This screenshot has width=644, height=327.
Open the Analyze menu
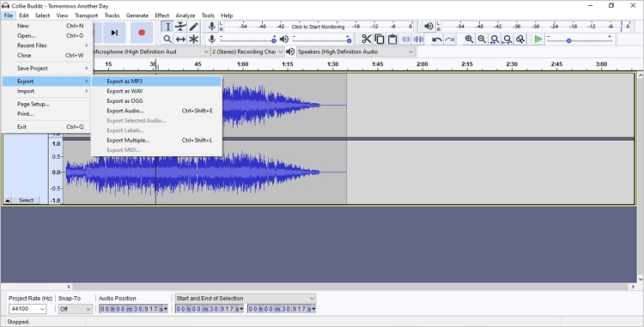(185, 15)
